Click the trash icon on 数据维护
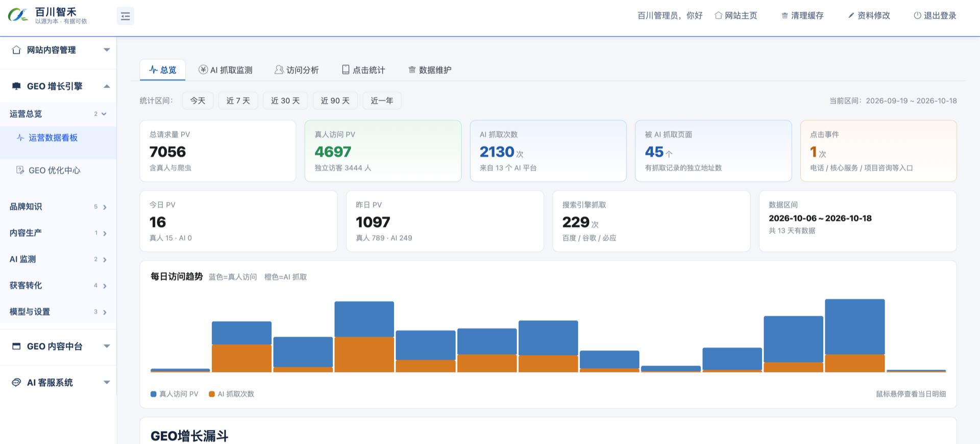This screenshot has width=980, height=444. pyautogui.click(x=412, y=69)
